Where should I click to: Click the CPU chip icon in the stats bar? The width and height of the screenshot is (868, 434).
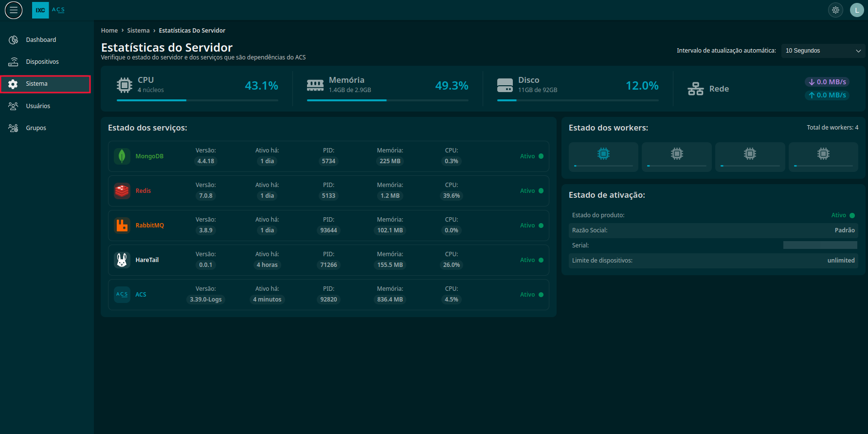click(125, 85)
